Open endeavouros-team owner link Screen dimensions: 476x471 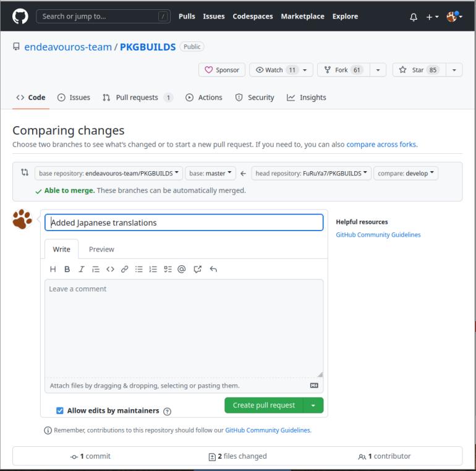tap(68, 47)
